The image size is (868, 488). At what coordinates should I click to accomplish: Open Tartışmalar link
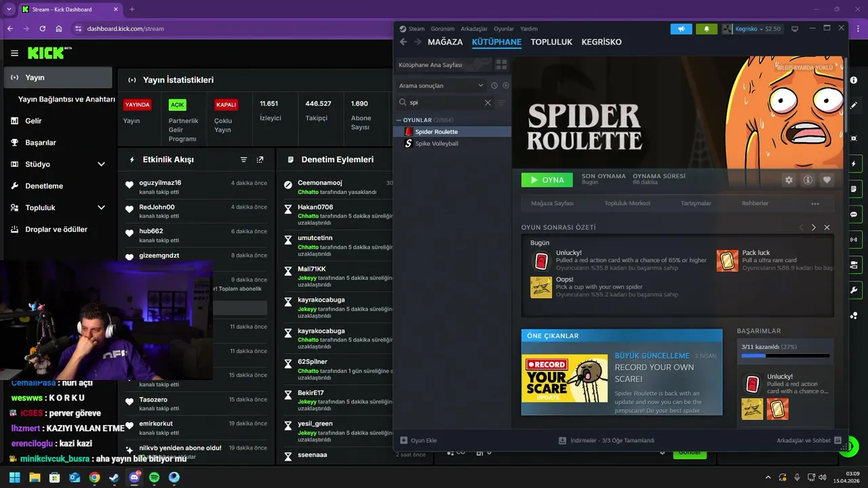click(x=696, y=203)
